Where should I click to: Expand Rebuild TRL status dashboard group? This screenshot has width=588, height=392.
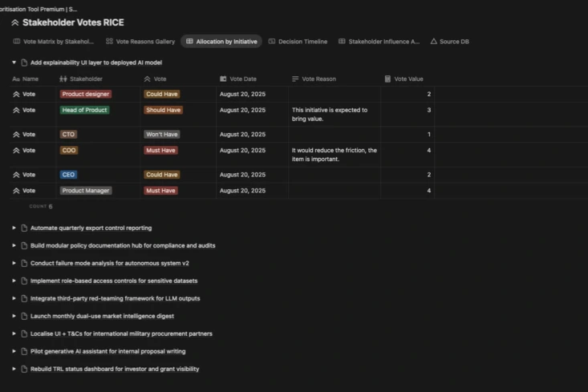coord(14,370)
